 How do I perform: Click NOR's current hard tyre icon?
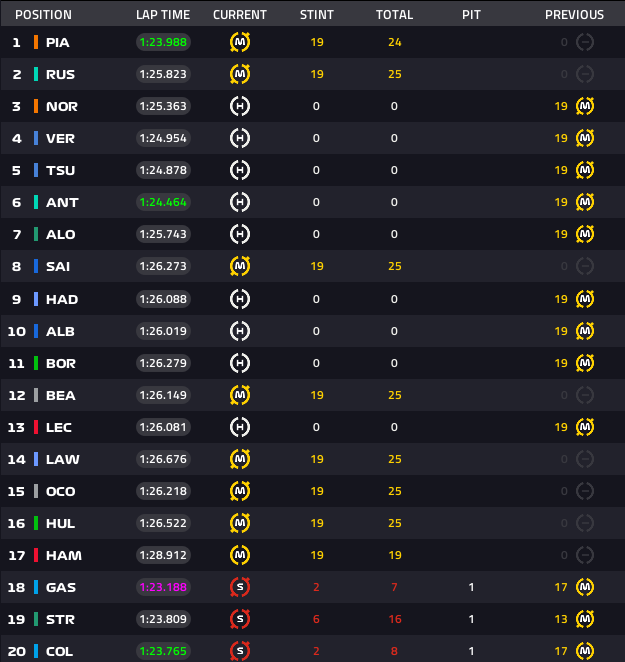point(240,106)
